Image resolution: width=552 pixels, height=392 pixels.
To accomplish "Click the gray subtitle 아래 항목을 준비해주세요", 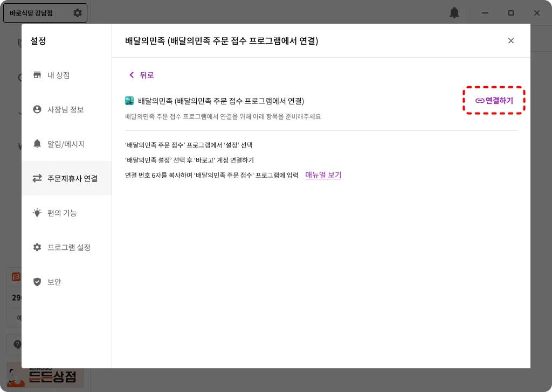I will point(223,116).
